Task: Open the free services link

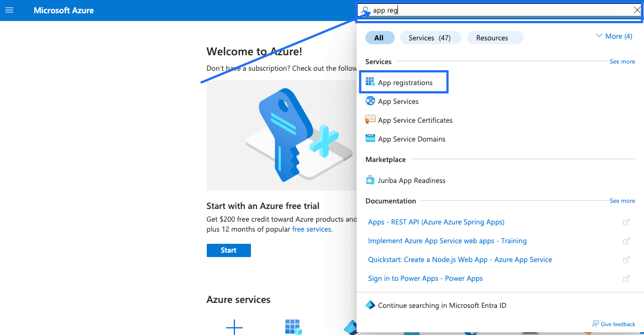Action: [x=312, y=229]
